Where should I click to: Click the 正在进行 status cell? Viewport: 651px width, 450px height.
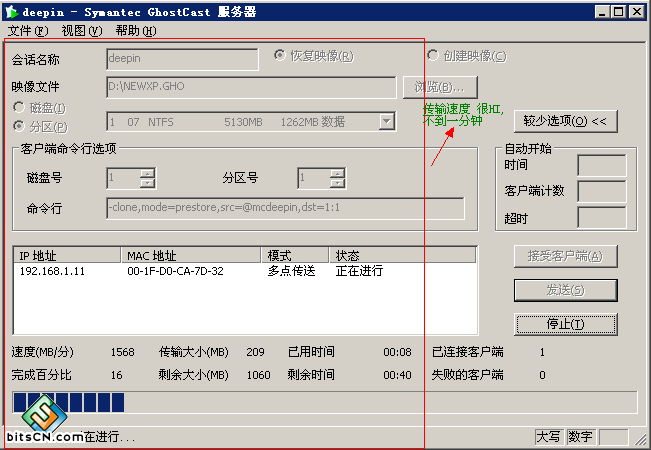tap(359, 271)
